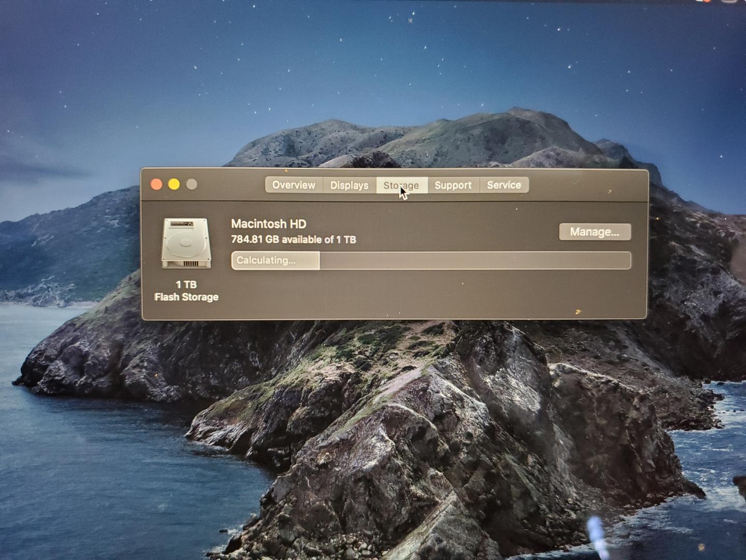Close the About This Mac window
This screenshot has width=746, height=560.
pos(157,184)
